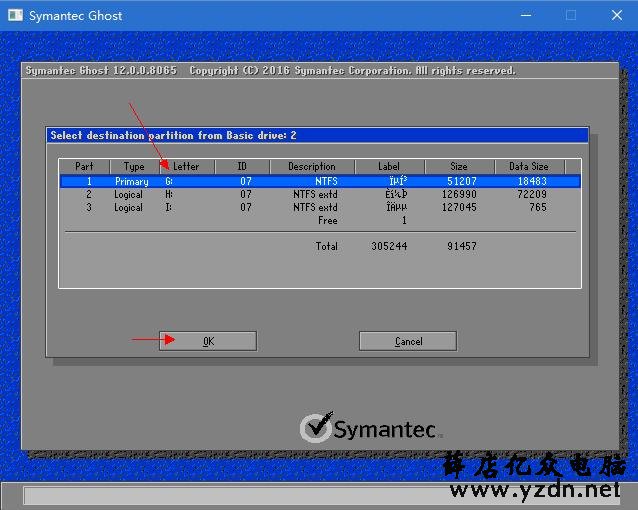638x510 pixels.
Task: Click NTFS extd description in H: row
Action: point(315,194)
